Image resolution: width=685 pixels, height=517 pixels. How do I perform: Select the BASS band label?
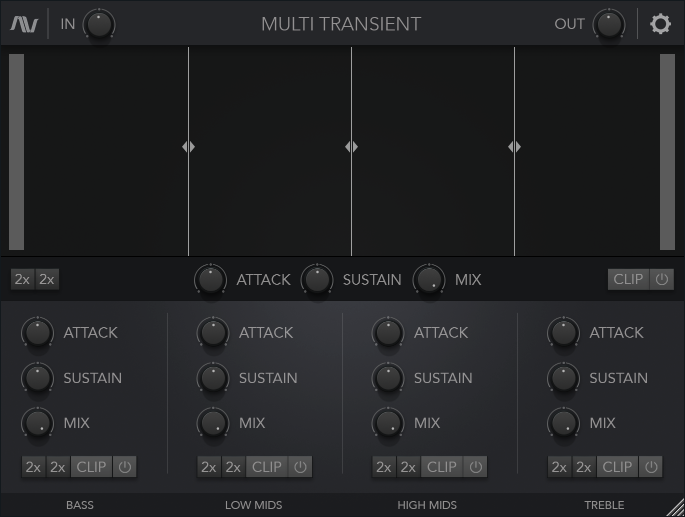pos(80,505)
